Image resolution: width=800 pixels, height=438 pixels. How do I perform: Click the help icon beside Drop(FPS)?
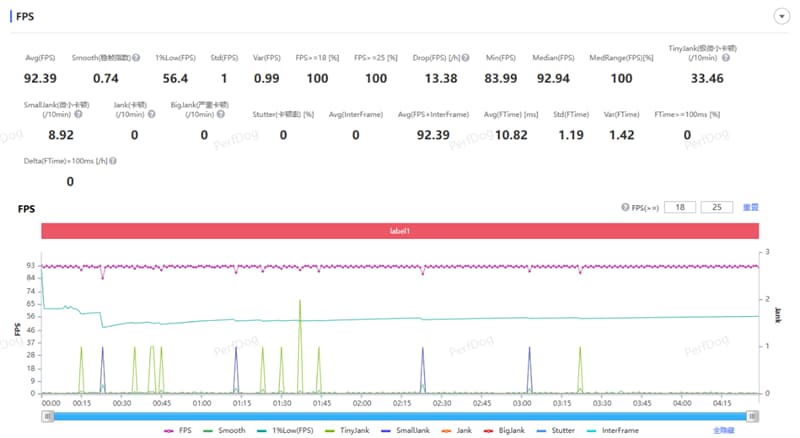[465, 58]
